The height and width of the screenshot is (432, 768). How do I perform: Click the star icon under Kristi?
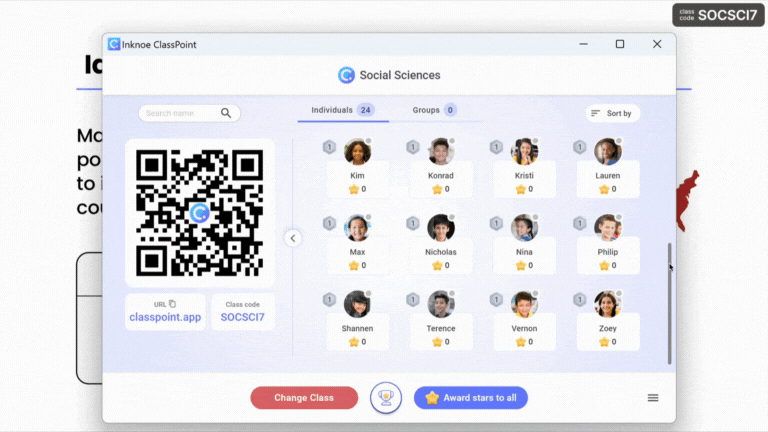click(521, 189)
